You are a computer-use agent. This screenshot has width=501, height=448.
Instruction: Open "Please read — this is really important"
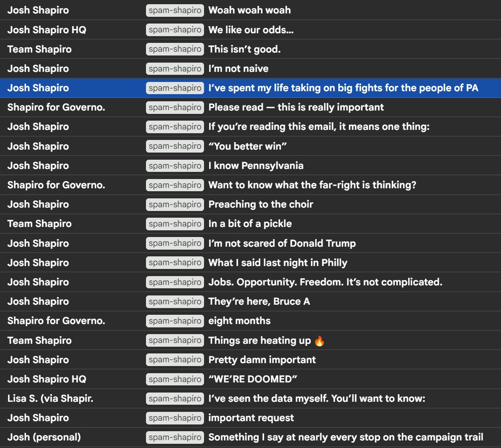click(296, 107)
